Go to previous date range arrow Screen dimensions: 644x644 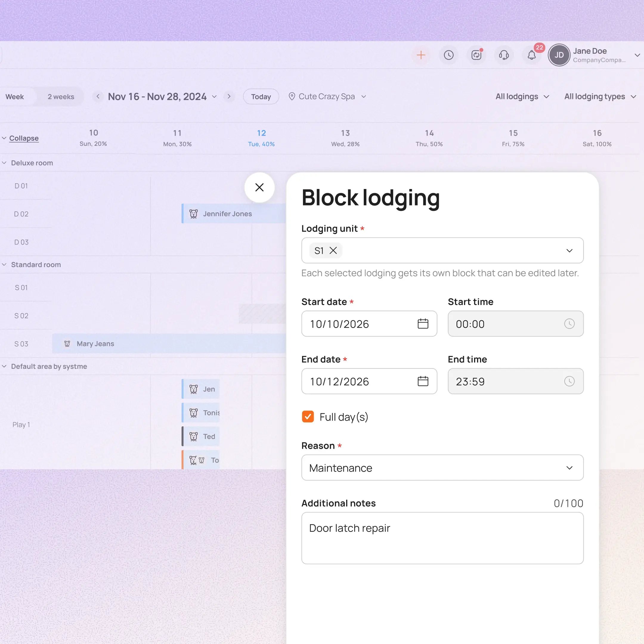[98, 96]
